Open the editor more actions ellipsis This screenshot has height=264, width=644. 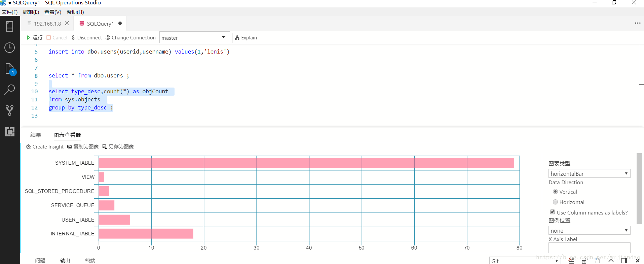(638, 23)
